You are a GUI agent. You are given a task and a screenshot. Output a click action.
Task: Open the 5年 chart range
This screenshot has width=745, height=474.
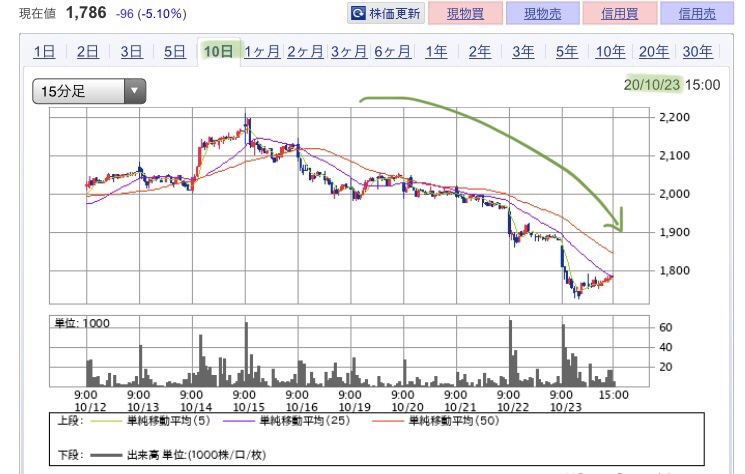pos(566,52)
